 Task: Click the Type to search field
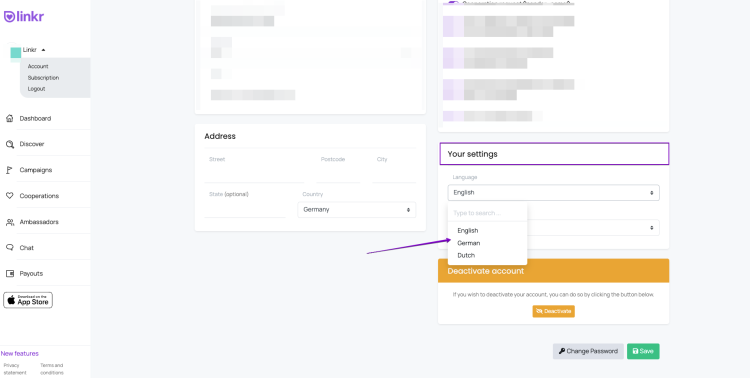point(487,213)
